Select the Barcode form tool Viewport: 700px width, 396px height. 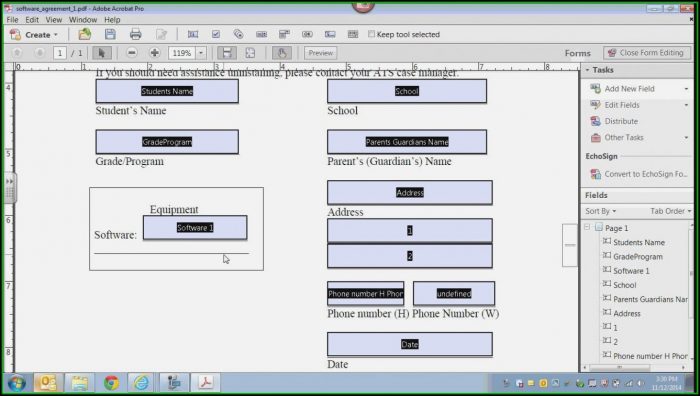tap(353, 34)
